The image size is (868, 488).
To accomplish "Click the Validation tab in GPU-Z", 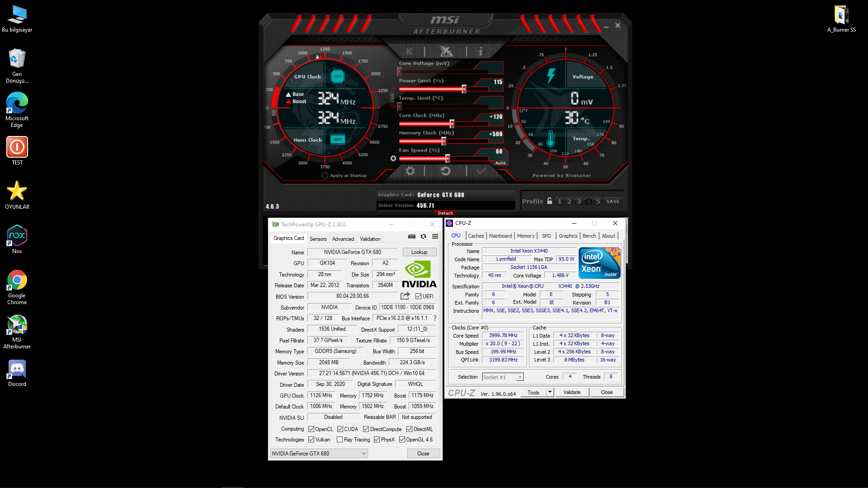I will pos(369,239).
